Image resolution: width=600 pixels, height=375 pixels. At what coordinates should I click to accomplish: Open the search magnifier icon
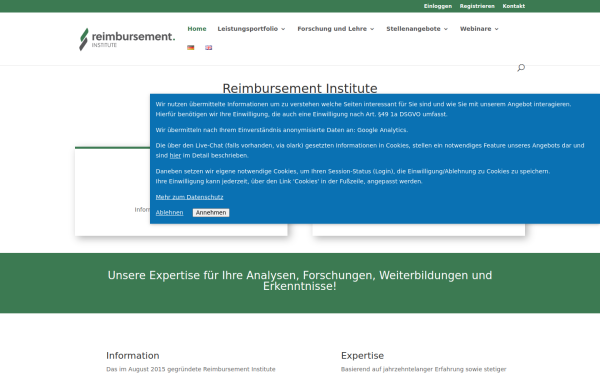click(x=521, y=68)
